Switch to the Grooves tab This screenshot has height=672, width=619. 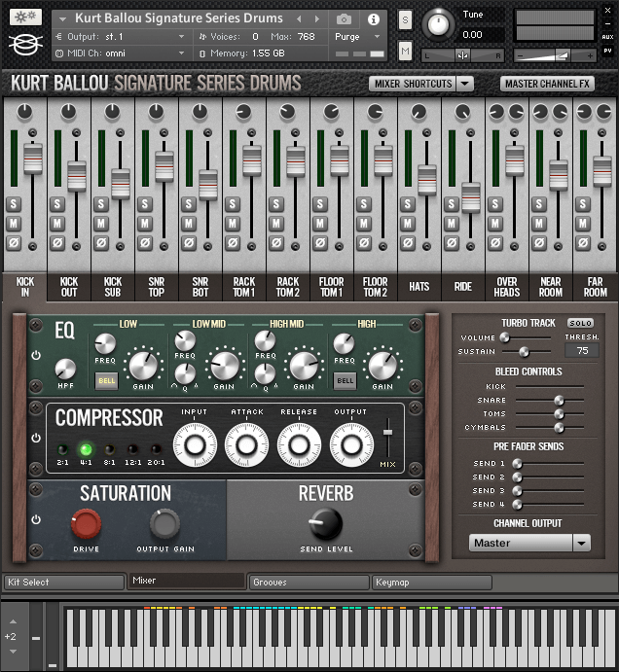click(309, 582)
